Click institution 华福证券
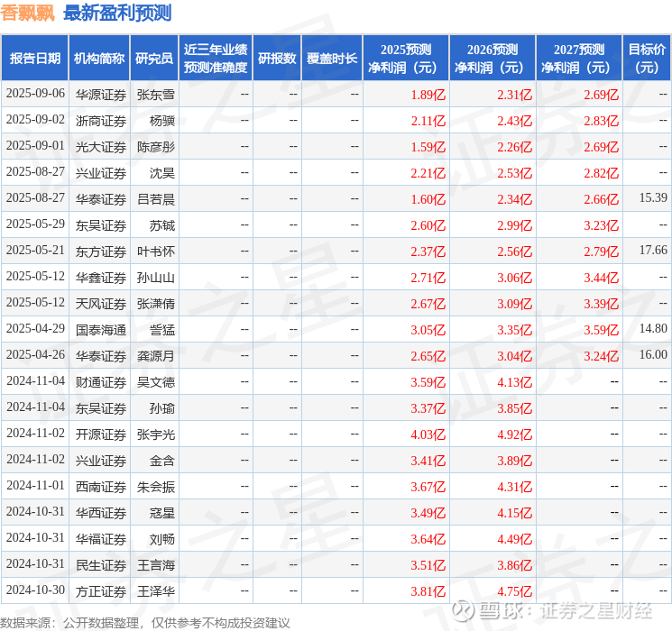672x631 pixels. [101, 539]
